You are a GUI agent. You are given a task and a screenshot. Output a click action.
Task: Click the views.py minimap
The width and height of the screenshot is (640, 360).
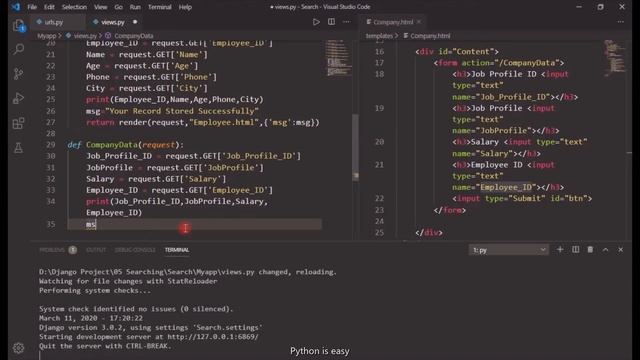[339, 58]
